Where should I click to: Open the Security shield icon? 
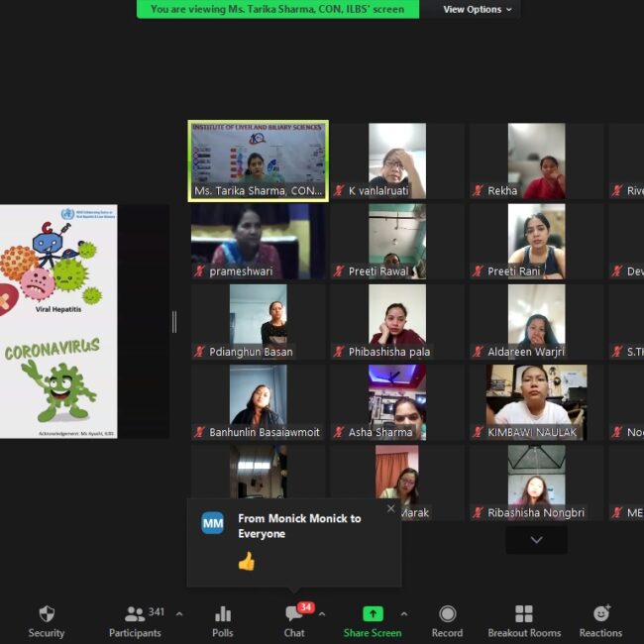[46, 614]
